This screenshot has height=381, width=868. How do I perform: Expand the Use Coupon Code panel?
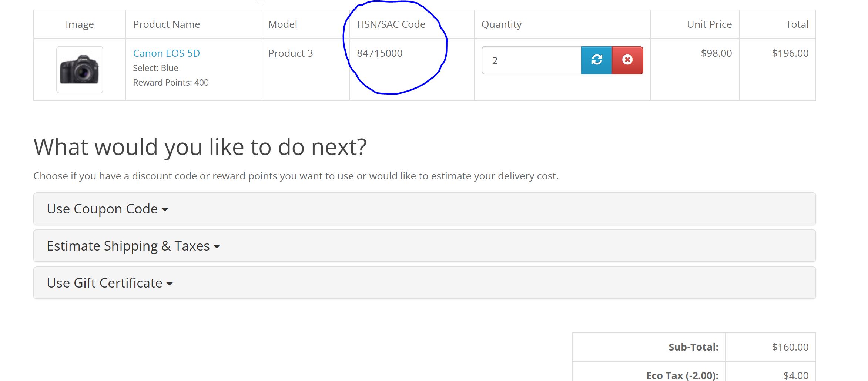(x=107, y=209)
